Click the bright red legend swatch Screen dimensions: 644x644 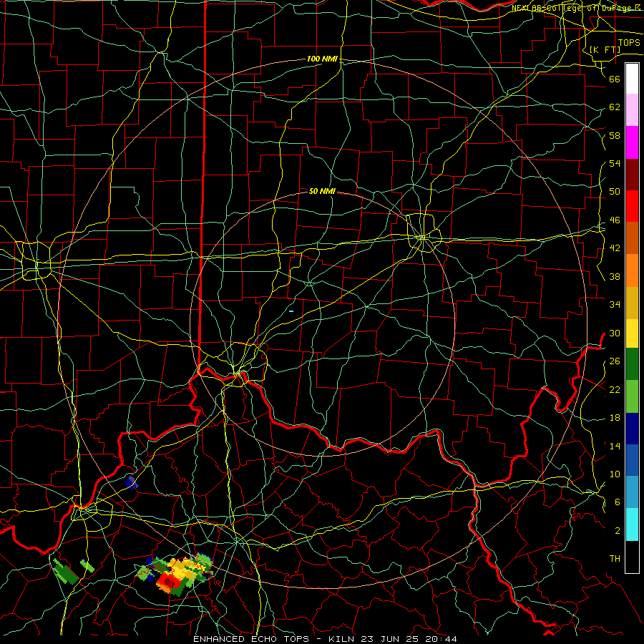click(632, 206)
